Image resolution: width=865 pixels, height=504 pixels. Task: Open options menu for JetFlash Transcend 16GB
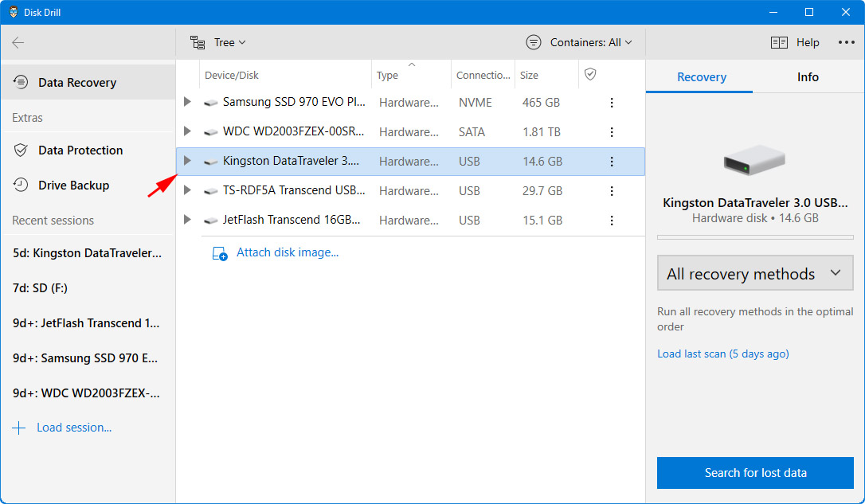tap(612, 221)
